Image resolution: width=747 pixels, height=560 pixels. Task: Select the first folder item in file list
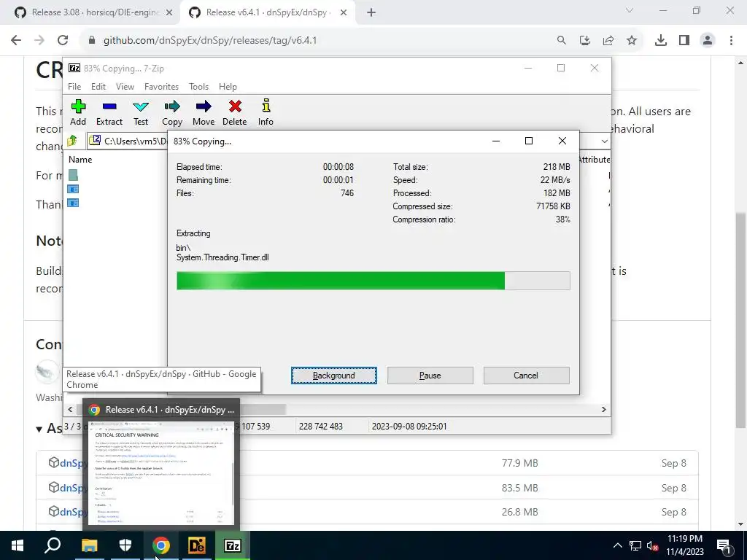tap(73, 175)
